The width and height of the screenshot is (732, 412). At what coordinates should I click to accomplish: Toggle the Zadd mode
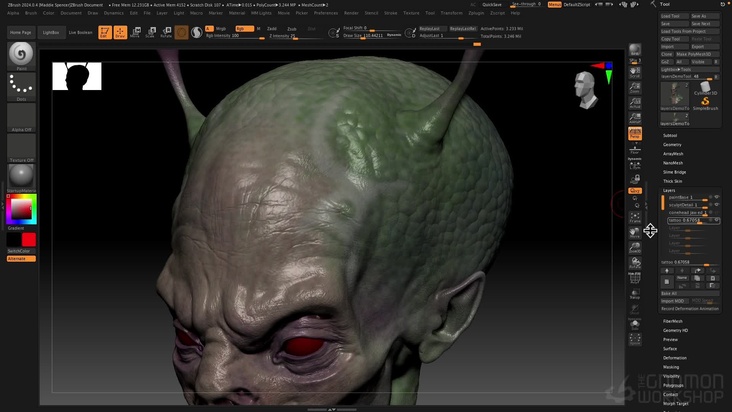pos(272,29)
